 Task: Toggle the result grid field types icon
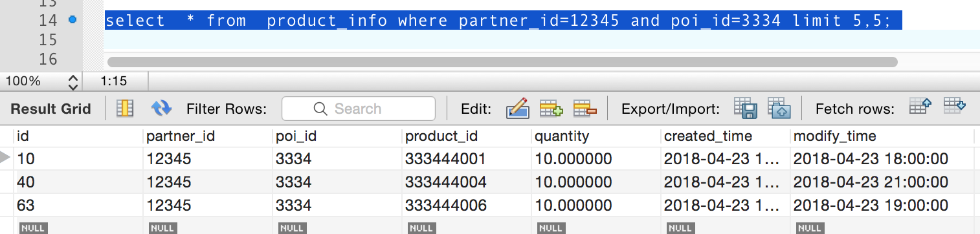coord(124,108)
